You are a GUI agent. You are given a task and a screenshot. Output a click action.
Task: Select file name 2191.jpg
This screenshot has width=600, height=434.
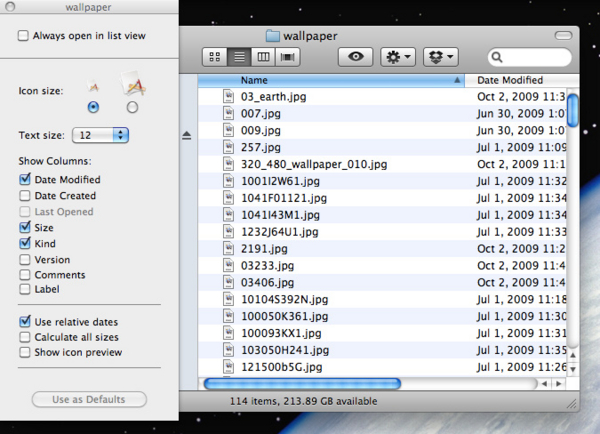[264, 249]
